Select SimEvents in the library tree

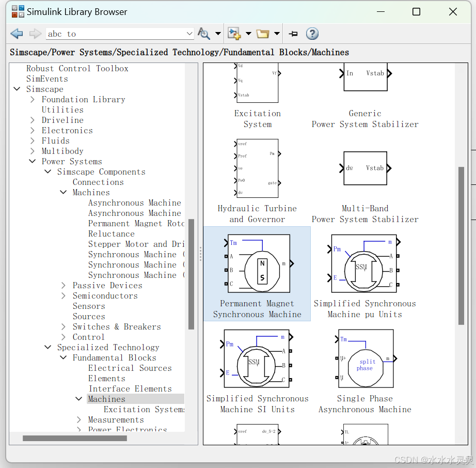point(47,79)
